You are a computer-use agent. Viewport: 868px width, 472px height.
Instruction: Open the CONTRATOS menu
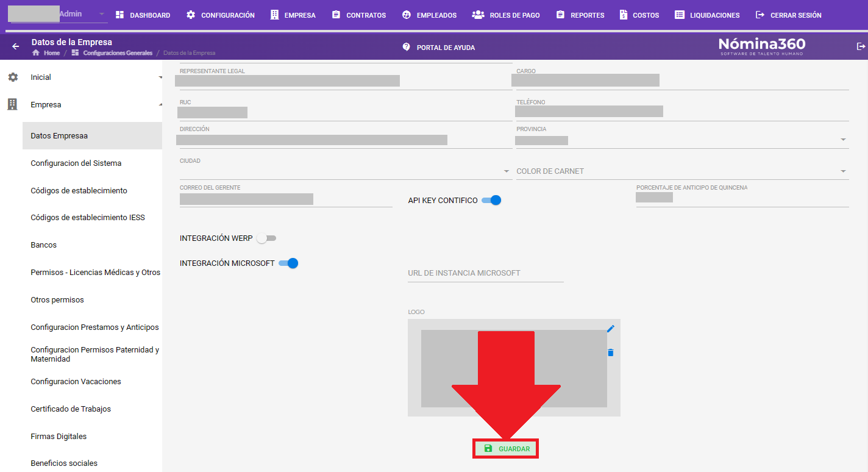[x=359, y=15]
